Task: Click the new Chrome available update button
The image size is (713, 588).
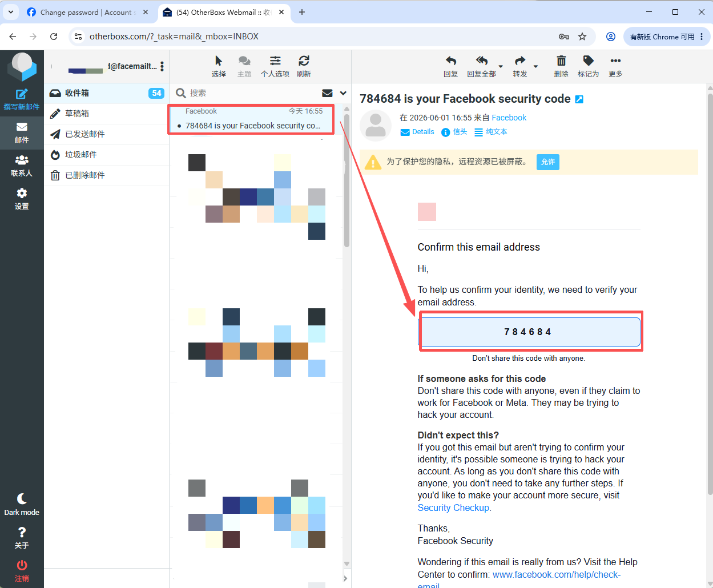Action: click(667, 37)
